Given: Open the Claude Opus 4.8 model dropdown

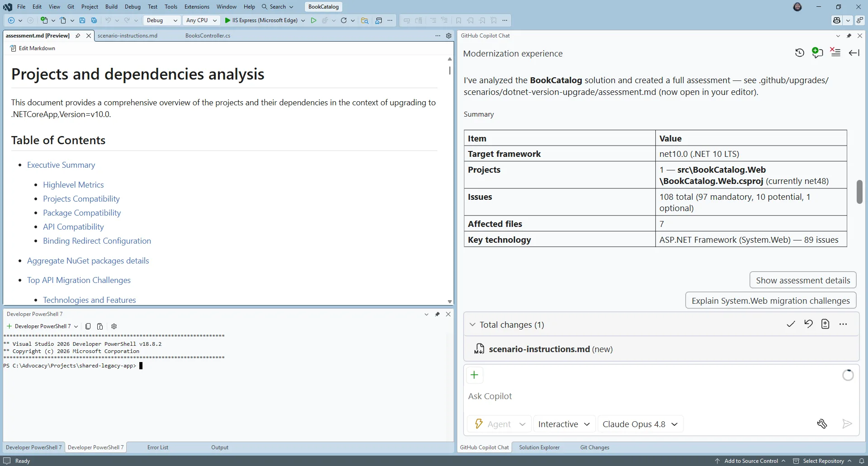Looking at the screenshot, I should click(x=640, y=424).
